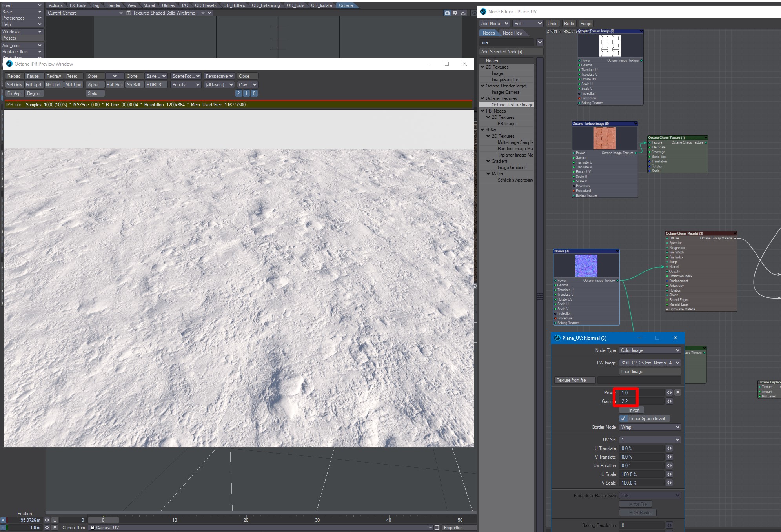Viewport: 781px width, 532px height.
Task: Click the U Translate arrows icon
Action: pos(669,448)
